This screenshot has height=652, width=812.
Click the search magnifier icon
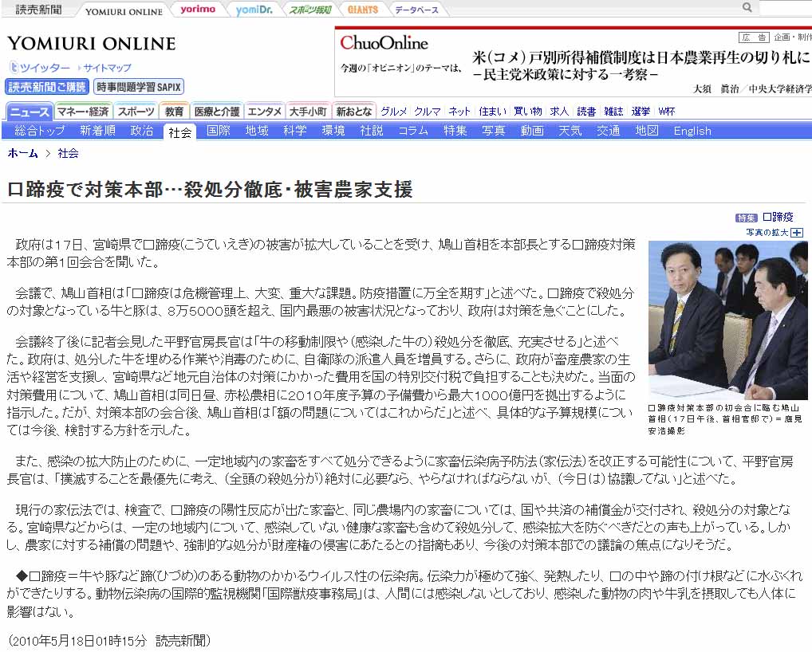coord(747,8)
